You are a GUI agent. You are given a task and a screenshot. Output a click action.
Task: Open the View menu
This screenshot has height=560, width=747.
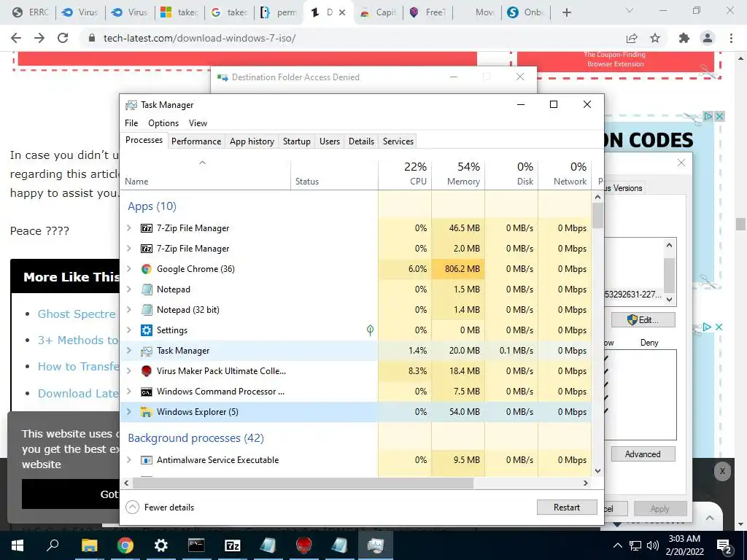click(198, 123)
